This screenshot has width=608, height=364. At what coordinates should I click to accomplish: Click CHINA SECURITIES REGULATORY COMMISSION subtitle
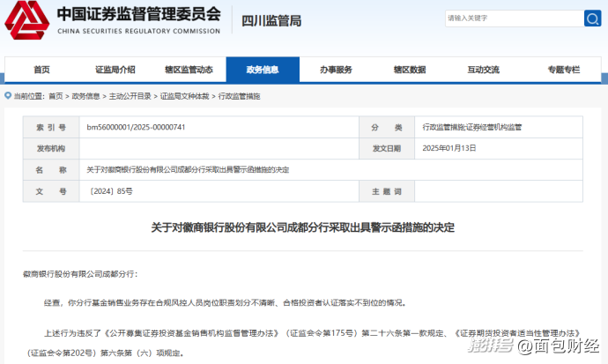pyautogui.click(x=139, y=31)
